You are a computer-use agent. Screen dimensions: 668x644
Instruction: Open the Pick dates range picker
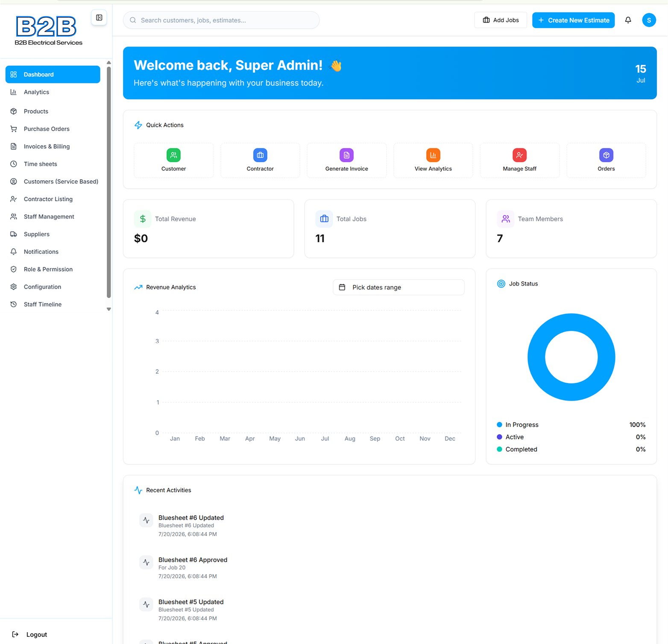pyautogui.click(x=398, y=287)
